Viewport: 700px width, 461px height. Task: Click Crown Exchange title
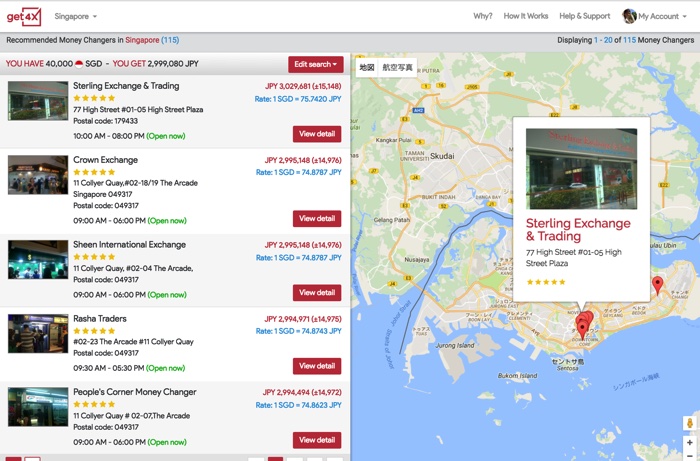[105, 160]
